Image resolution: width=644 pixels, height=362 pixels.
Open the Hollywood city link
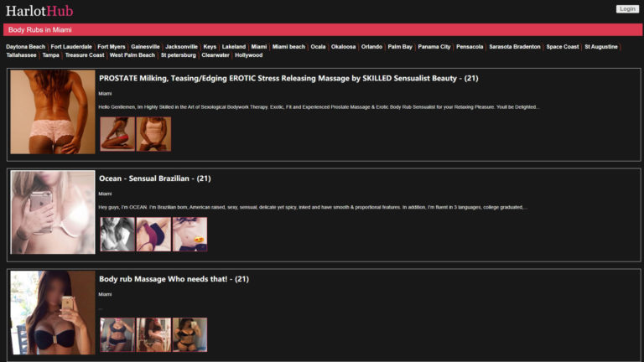click(248, 55)
